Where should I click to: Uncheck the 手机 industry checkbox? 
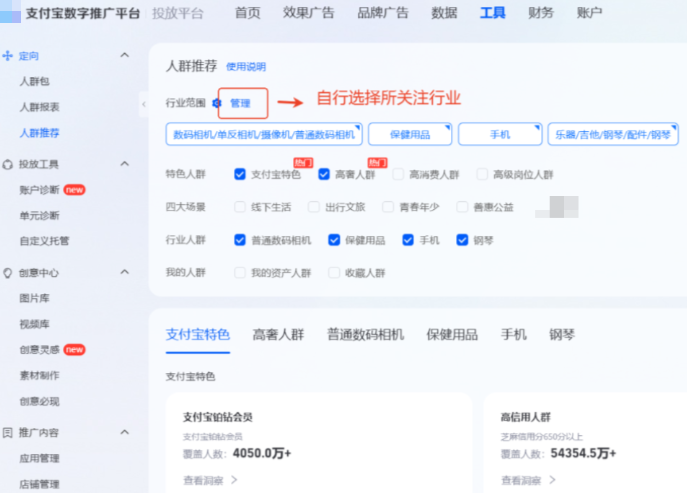[x=408, y=240]
